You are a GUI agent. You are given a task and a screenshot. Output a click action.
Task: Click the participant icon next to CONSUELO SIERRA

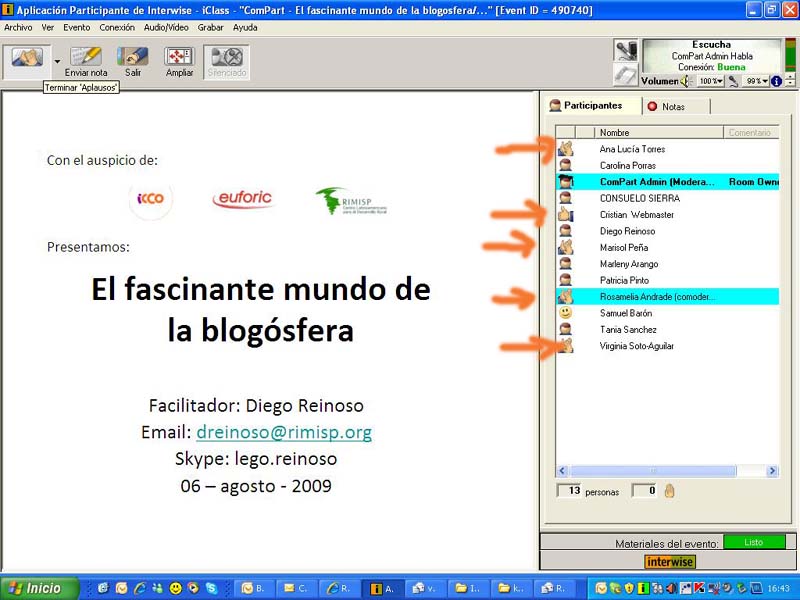click(565, 198)
